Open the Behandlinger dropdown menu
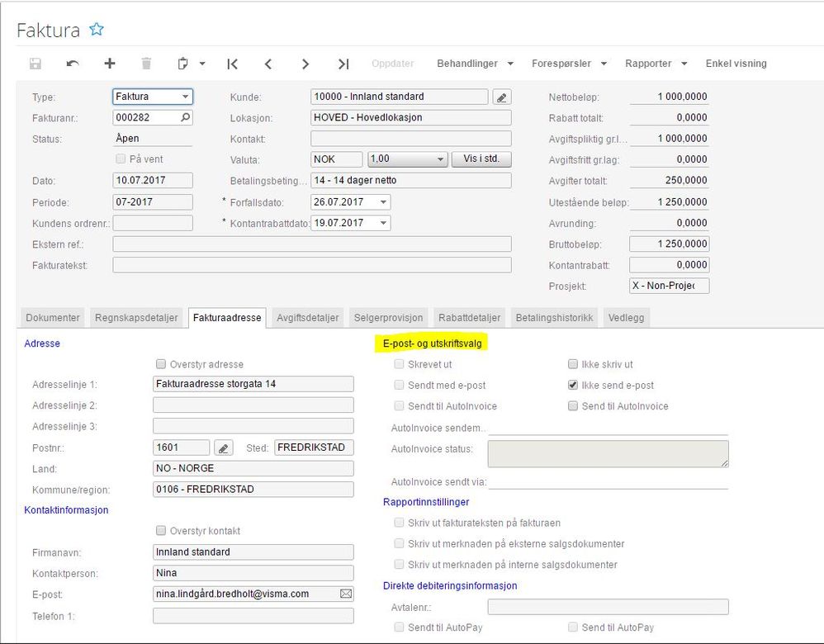This screenshot has height=644, width=824. pos(475,64)
